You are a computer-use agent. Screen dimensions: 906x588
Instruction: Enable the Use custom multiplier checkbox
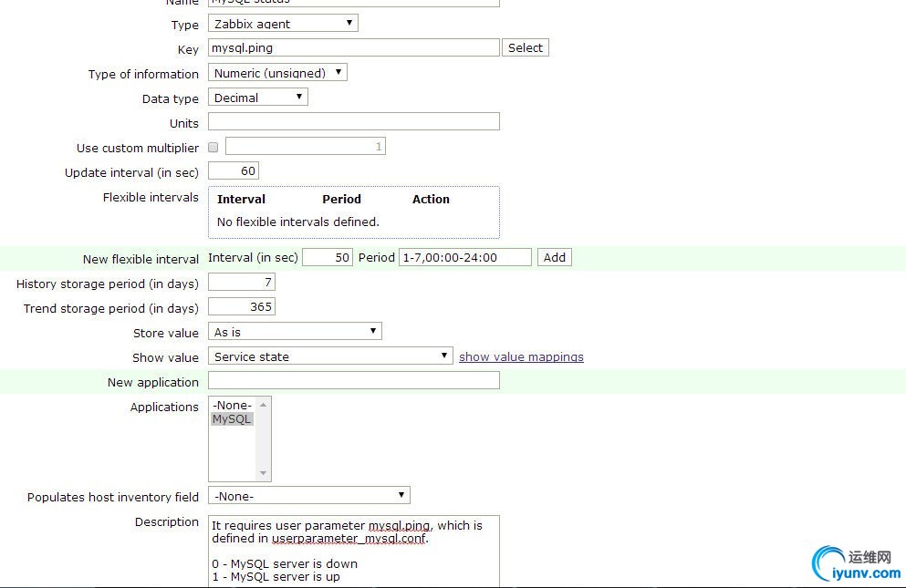pos(213,148)
